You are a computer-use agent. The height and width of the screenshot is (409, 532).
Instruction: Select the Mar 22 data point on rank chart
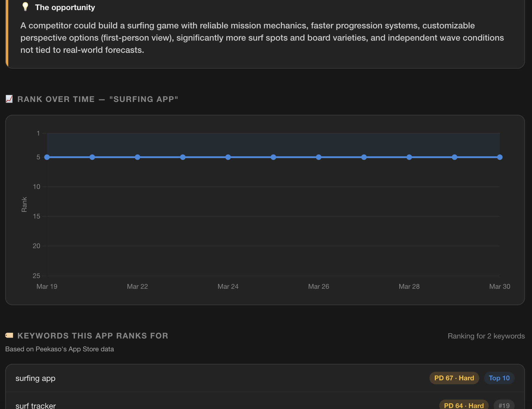138,157
